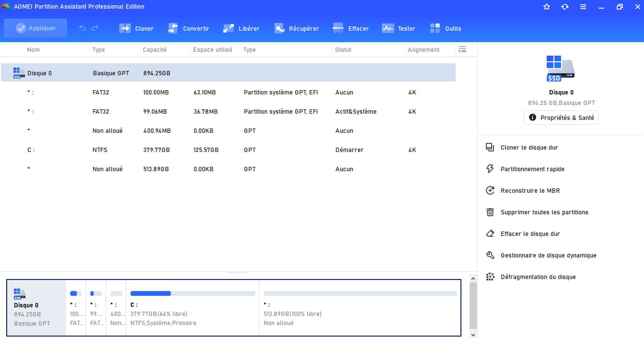Click the panel splitter collapse handle
Viewport: 644px width, 338px height.
click(x=238, y=272)
